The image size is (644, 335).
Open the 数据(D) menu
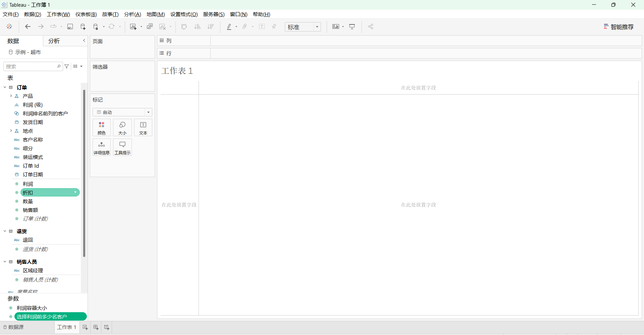click(33, 14)
